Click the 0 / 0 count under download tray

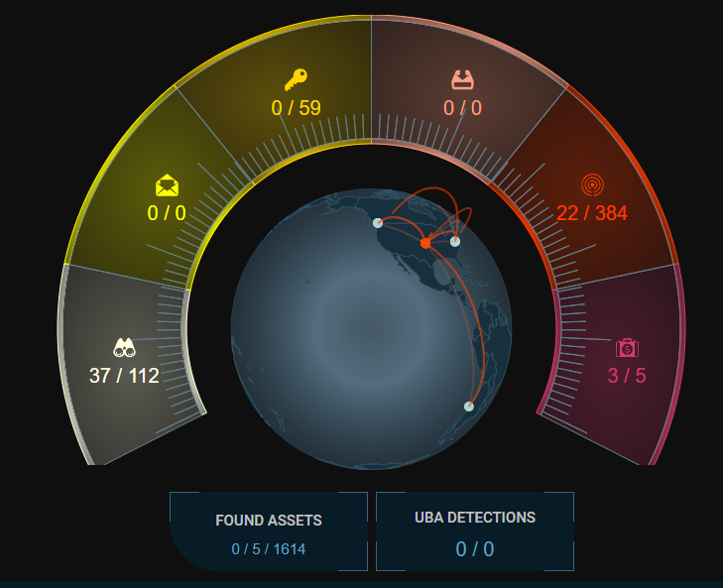pyautogui.click(x=462, y=108)
